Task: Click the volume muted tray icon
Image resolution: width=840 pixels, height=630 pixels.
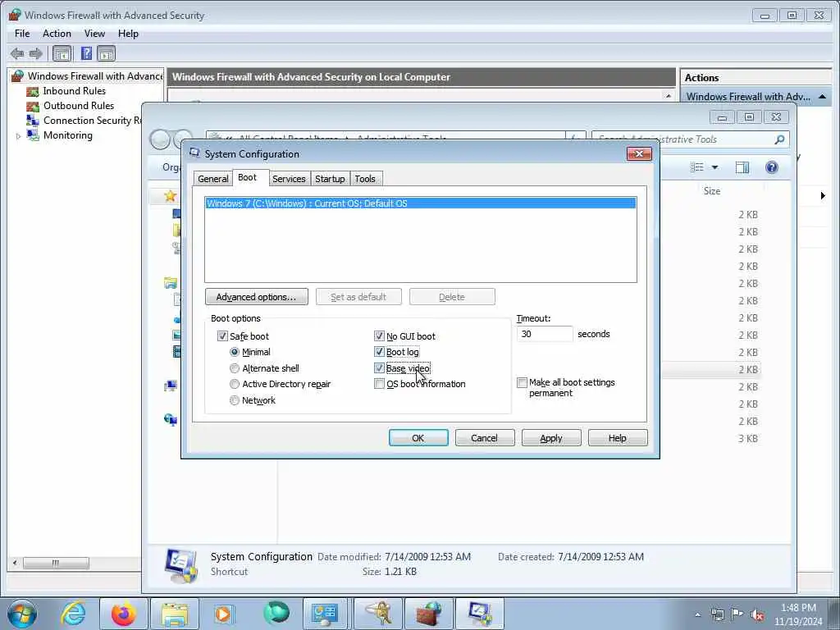Action: [x=757, y=614]
